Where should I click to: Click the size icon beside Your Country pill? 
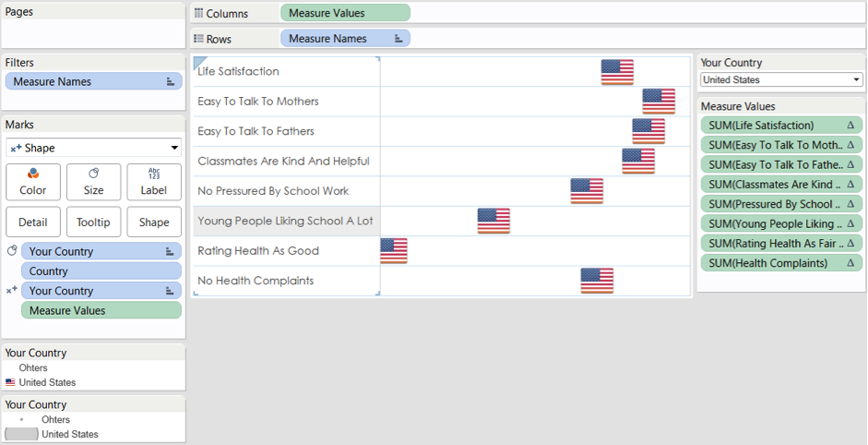12,251
